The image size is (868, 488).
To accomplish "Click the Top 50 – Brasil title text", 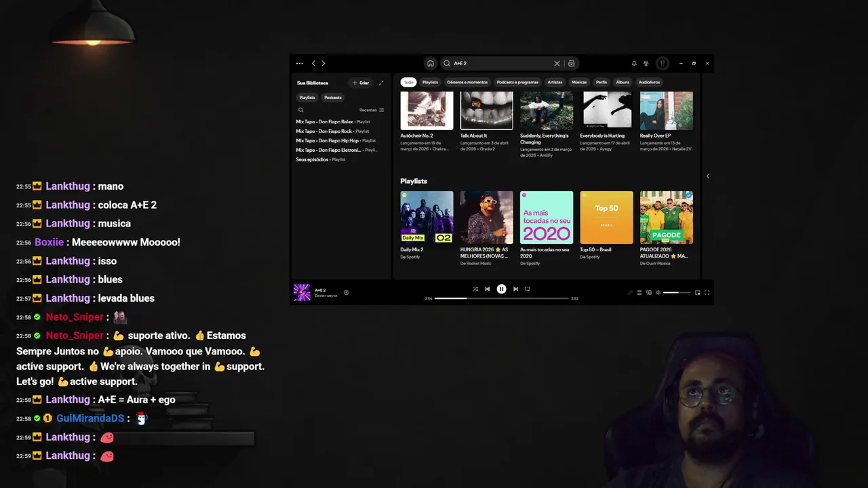I will coord(595,249).
